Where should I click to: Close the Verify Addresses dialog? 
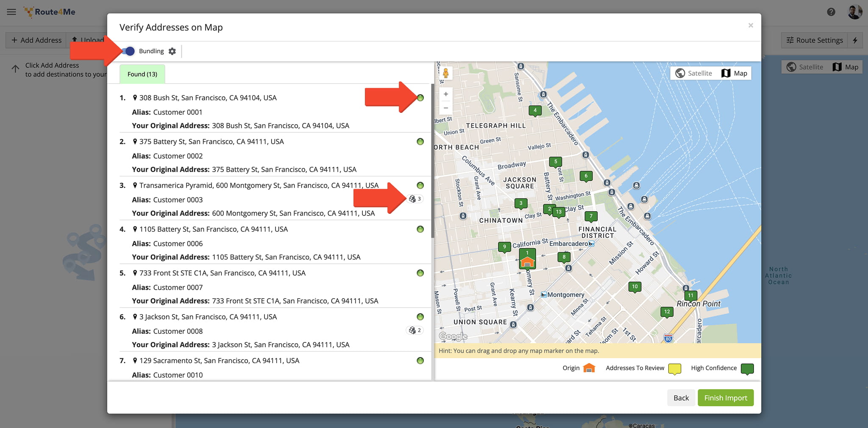tap(751, 25)
